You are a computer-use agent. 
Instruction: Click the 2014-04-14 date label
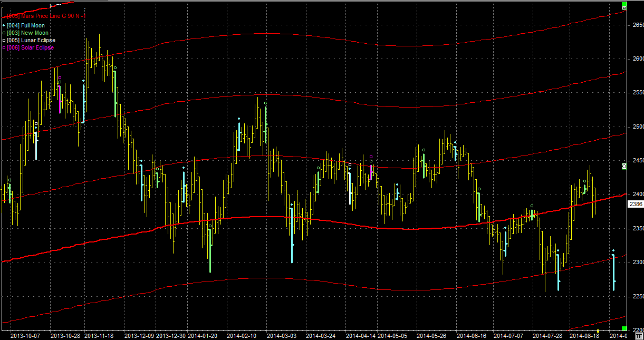361,335
